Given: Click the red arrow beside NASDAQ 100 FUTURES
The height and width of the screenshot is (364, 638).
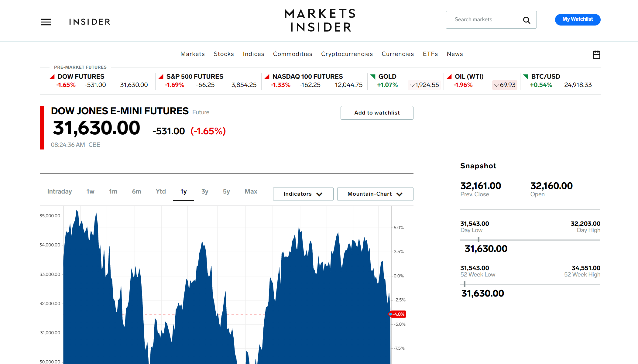Looking at the screenshot, I should tap(267, 77).
